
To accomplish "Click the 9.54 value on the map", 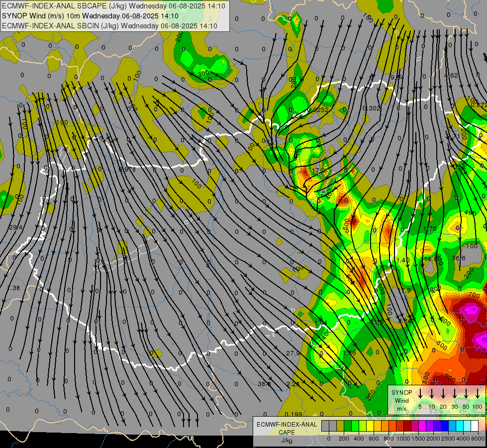I will pos(397,77).
